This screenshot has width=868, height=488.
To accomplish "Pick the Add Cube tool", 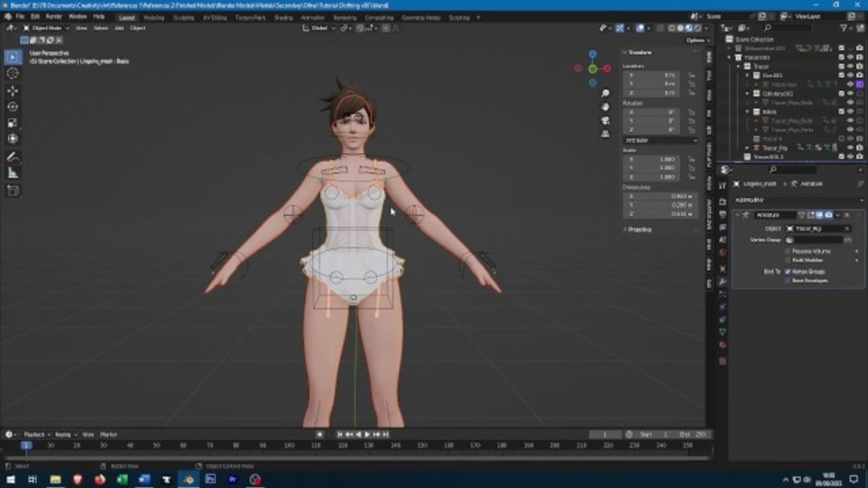I will 13,190.
